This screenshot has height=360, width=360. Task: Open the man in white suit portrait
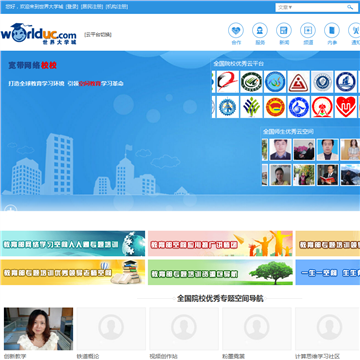(328, 150)
